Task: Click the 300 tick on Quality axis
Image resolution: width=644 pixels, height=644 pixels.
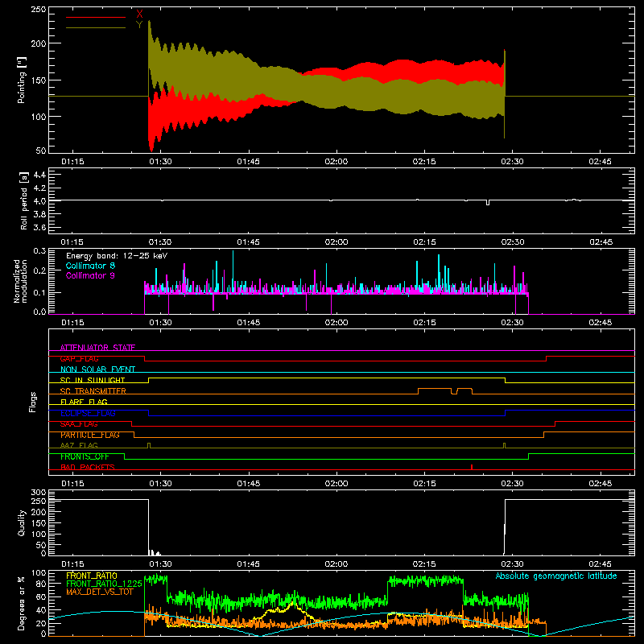Action: [39, 493]
